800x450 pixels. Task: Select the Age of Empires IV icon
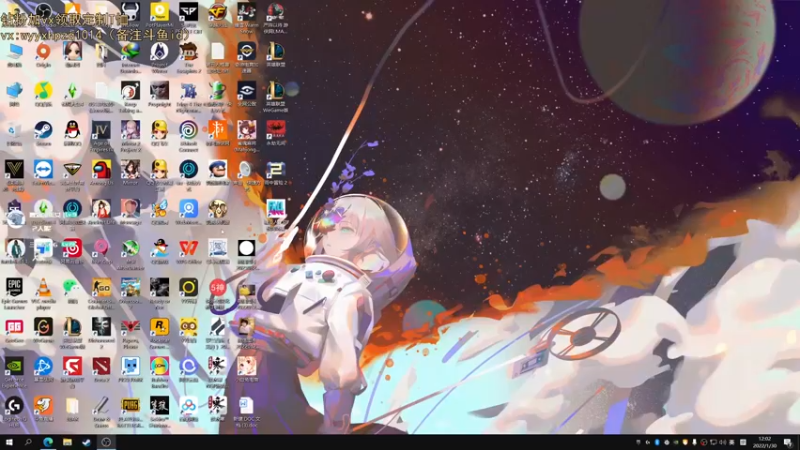101,130
